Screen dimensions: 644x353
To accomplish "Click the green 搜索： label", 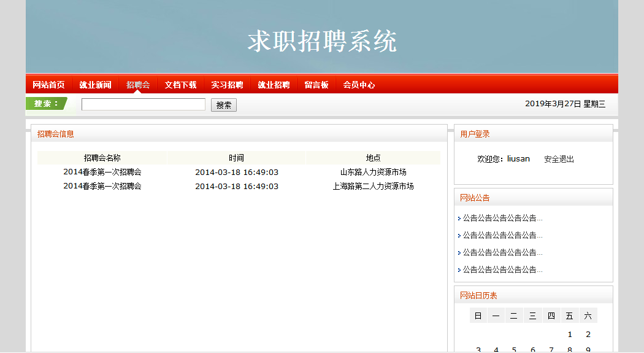I will pos(46,104).
